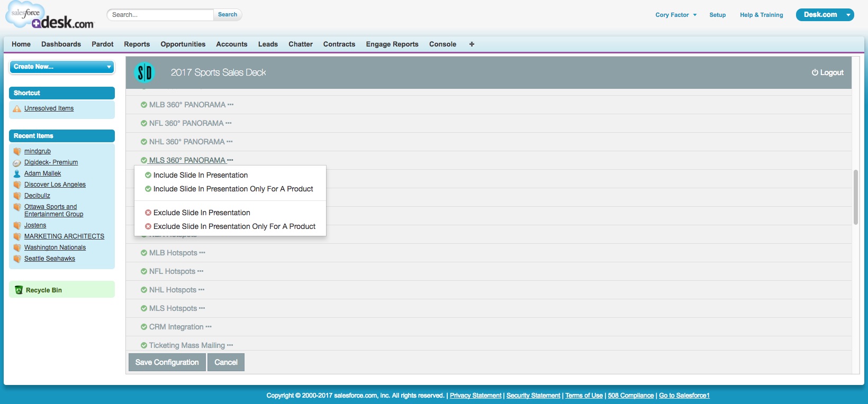
Task: Click the Logout power icon
Action: (815, 72)
